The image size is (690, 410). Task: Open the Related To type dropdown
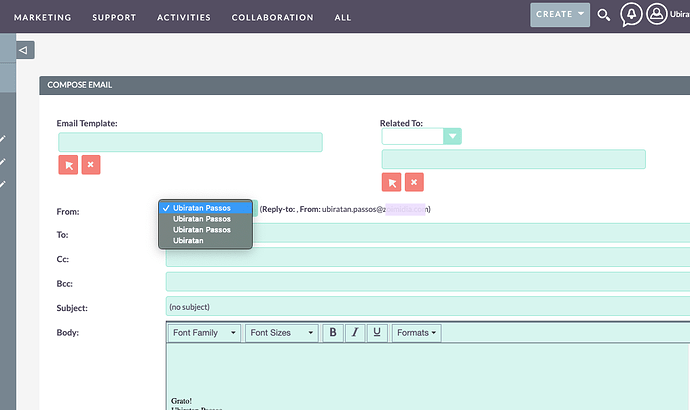[x=421, y=136]
